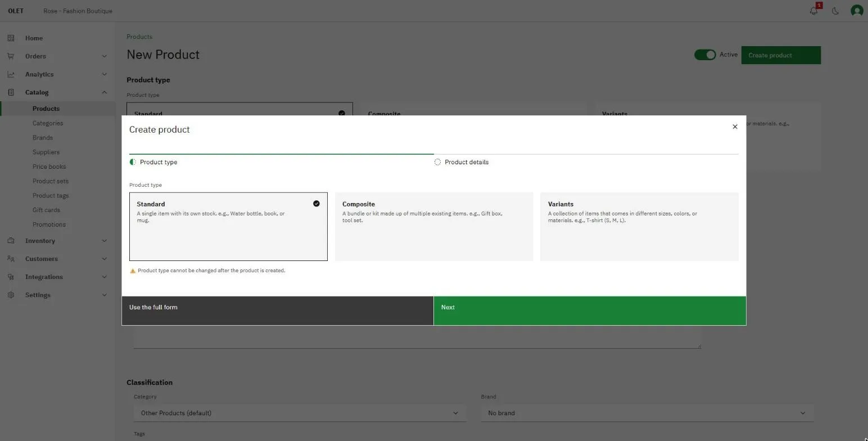Toggle dark mode moon icon
This screenshot has height=441, width=868.
(835, 11)
